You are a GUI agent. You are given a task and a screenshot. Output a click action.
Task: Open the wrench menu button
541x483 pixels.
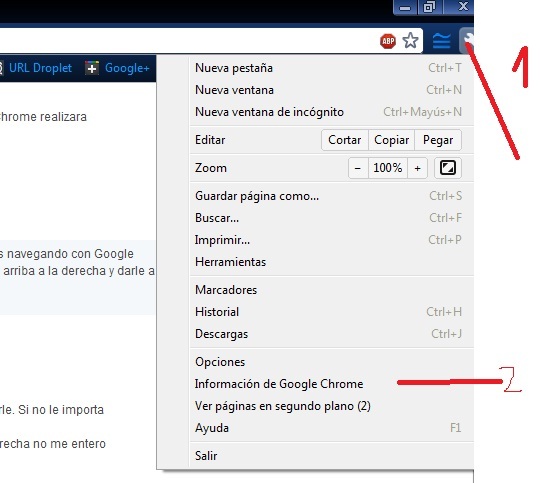click(467, 41)
